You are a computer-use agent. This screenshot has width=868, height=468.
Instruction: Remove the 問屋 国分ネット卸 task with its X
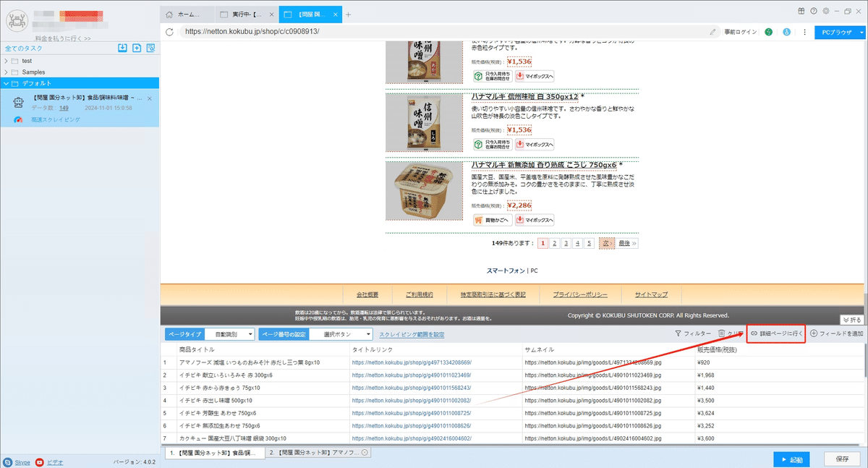pyautogui.click(x=150, y=98)
